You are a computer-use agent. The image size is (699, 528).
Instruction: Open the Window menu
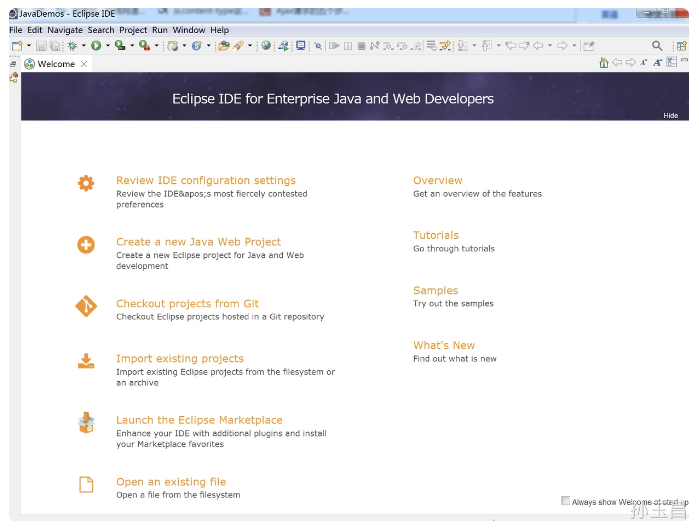click(189, 30)
